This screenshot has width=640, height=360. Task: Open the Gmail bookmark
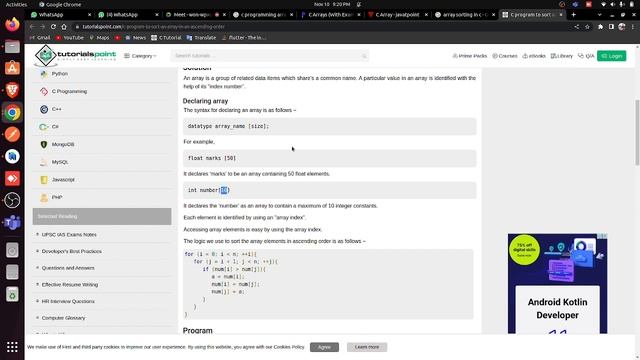click(x=40, y=38)
